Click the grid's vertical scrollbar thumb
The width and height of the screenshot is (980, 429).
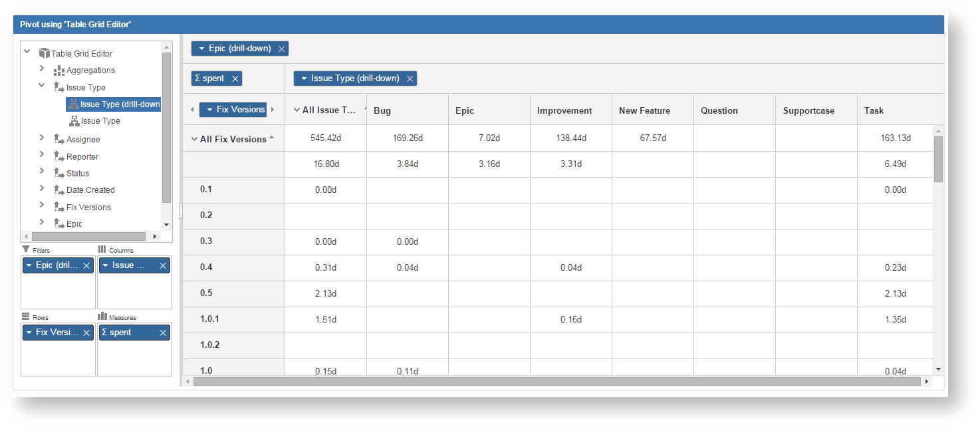(938, 159)
